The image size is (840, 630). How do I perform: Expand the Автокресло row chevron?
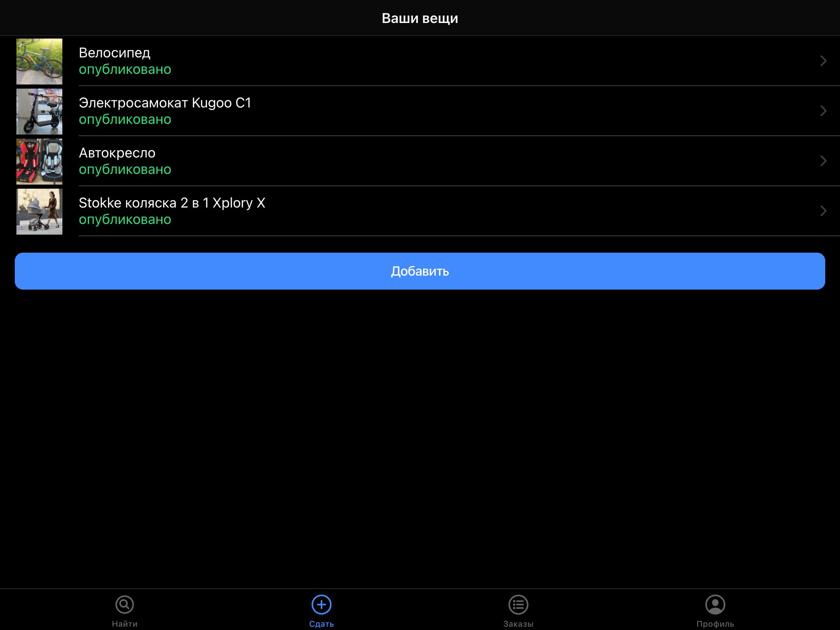pos(823,161)
